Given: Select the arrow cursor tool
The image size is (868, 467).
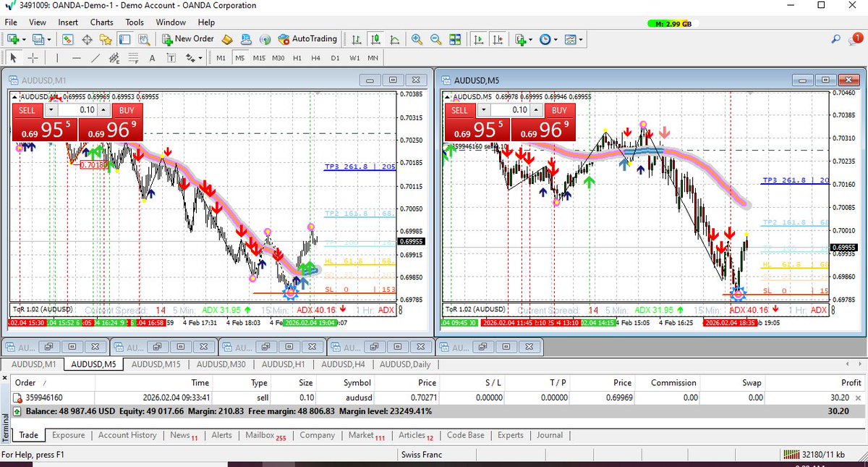Looking at the screenshot, I should coord(13,58).
